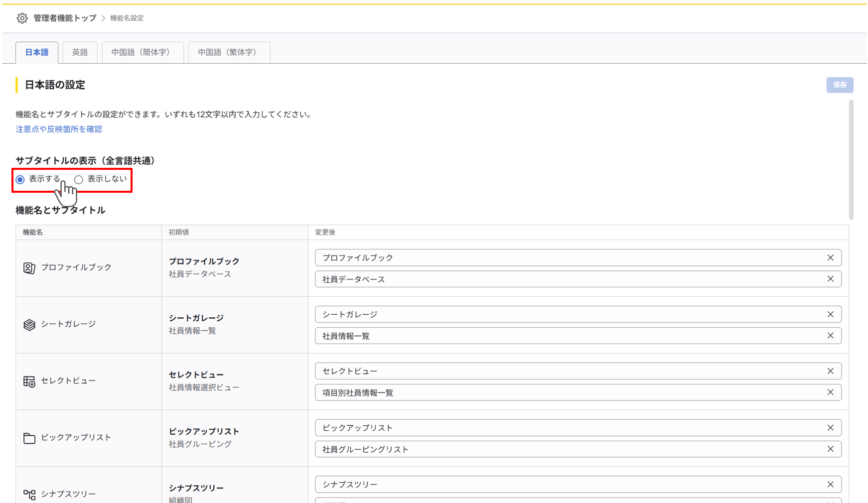This screenshot has width=868, height=503.
Task: Click the 社員グルーピングリスト subtitle input field
Action: tap(568, 449)
